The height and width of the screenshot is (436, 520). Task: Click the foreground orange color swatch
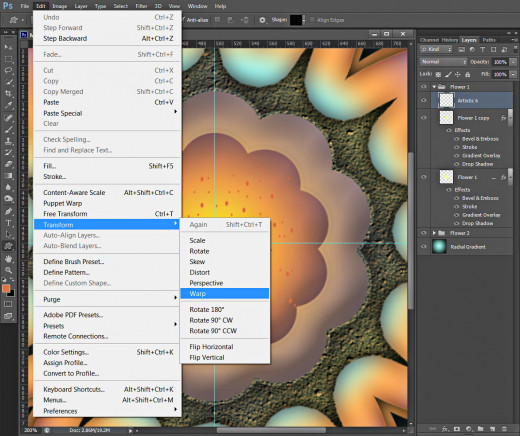click(6, 288)
